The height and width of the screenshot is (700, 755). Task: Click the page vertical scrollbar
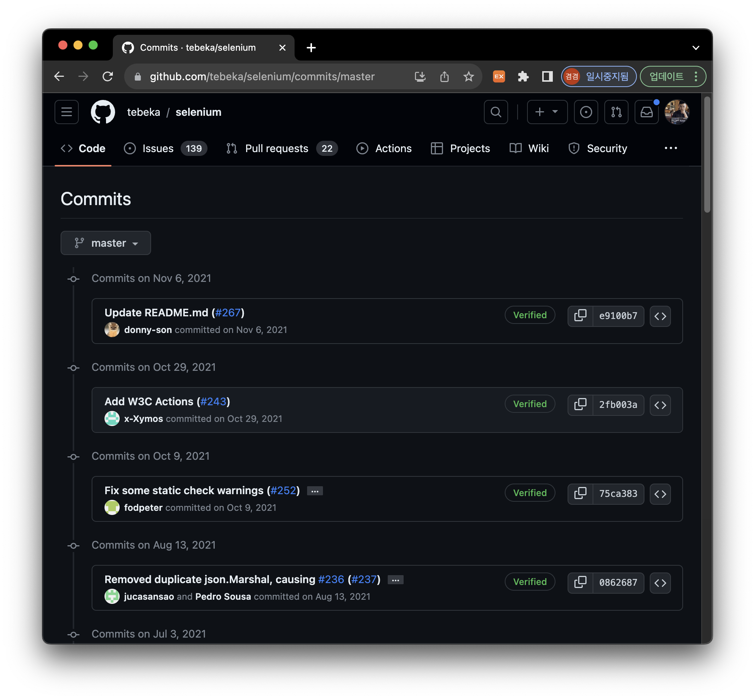tap(707, 154)
